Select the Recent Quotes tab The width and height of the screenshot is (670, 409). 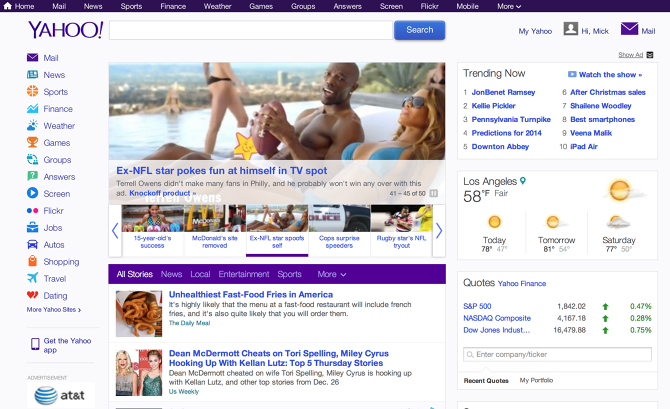pyautogui.click(x=486, y=380)
